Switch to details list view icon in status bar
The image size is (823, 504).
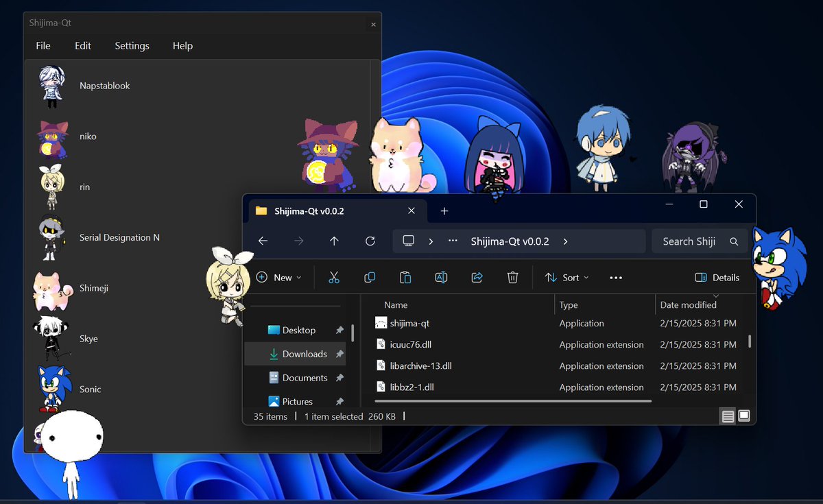[x=728, y=416]
